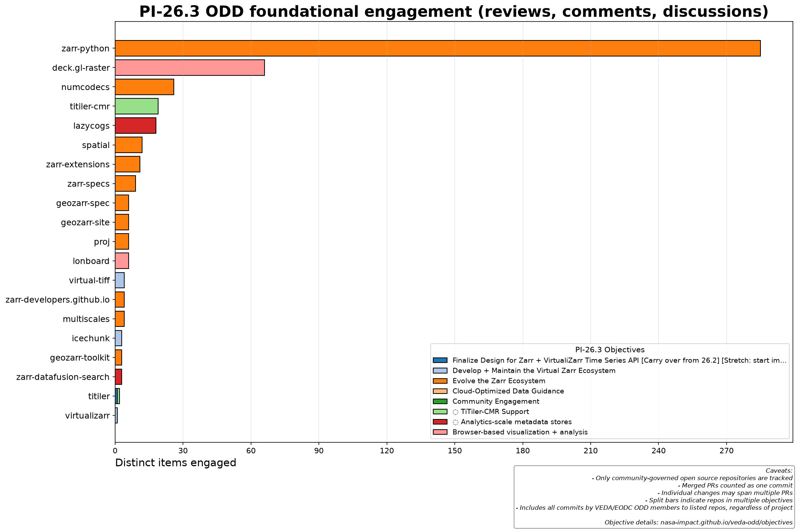Click the 'zarr-python' axis label
Screen dimensions: 798x532
pos(86,48)
